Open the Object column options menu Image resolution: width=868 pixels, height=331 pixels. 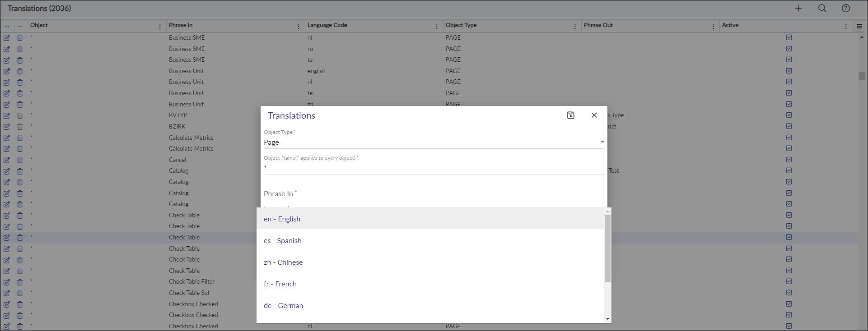[x=160, y=27]
